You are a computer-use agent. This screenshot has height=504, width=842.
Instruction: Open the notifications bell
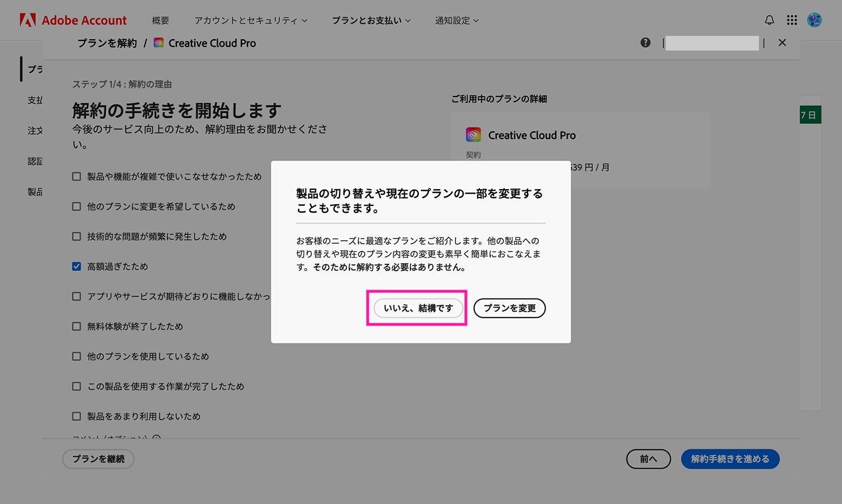click(x=769, y=20)
